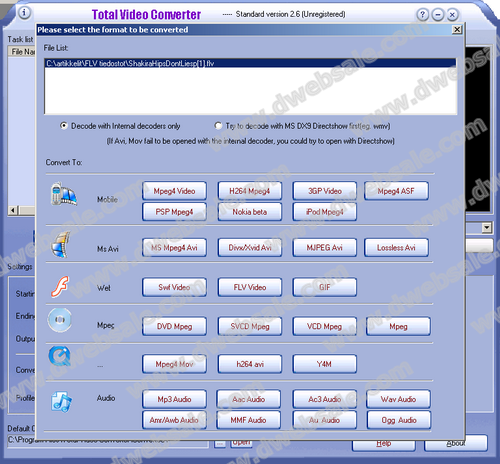500x464 pixels.
Task: Pick the Divx/Xvid Avi format
Action: tap(250, 248)
